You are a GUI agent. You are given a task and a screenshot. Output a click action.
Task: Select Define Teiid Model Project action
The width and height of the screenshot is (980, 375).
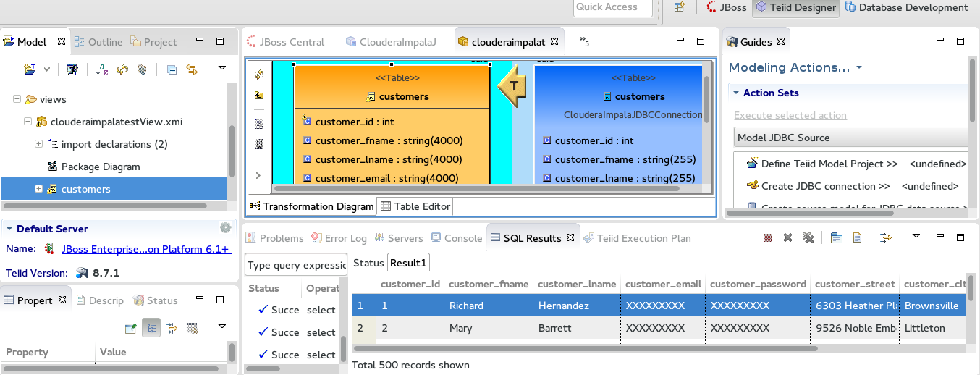(829, 164)
